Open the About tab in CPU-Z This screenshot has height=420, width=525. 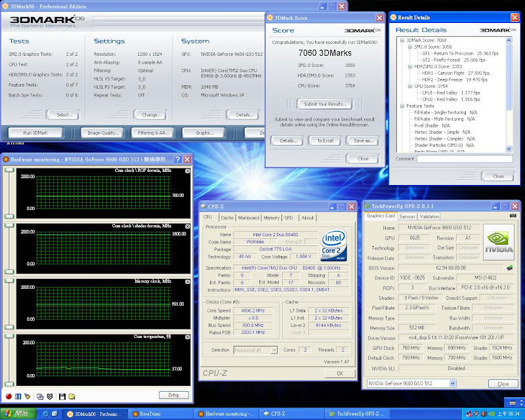[307, 218]
